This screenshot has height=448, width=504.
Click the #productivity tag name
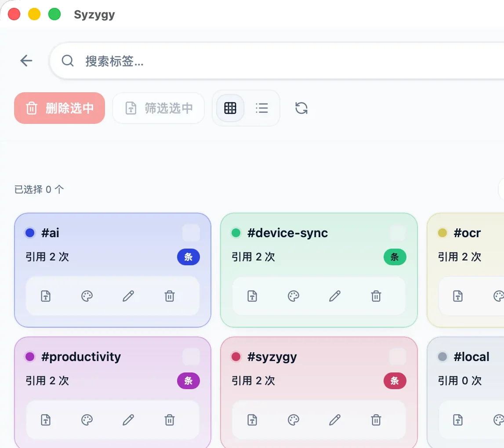pyautogui.click(x=81, y=357)
